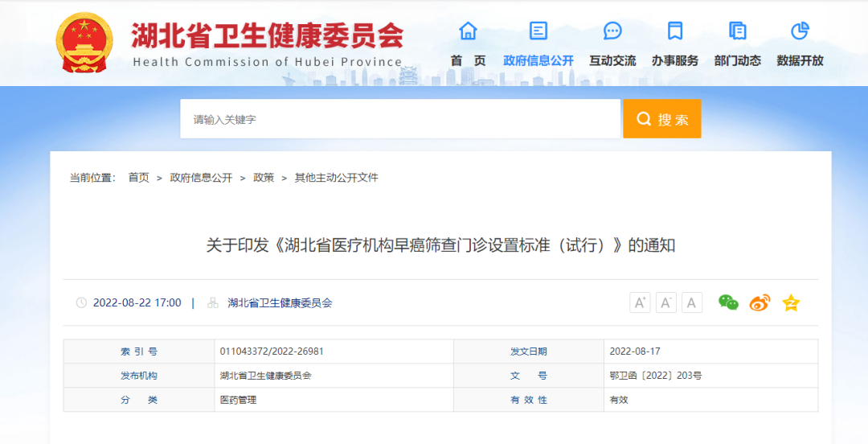This screenshot has height=444, width=868.
Task: Click the 发文日期 table label
Action: click(x=529, y=351)
